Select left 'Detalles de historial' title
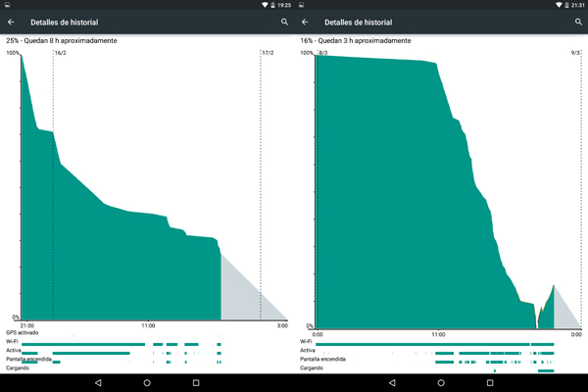The height and width of the screenshot is (392, 588). click(65, 23)
